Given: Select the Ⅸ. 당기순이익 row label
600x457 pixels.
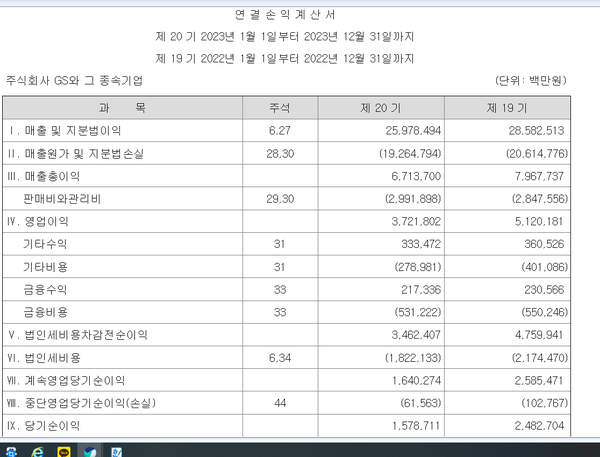Looking at the screenshot, I should tap(43, 426).
